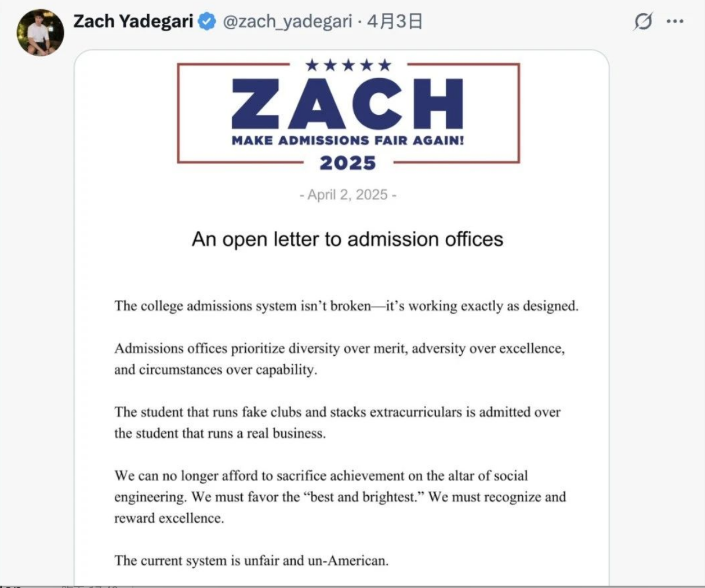The image size is (705, 588).
Task: Click the paragraph about fake clubs
Action: (337, 423)
